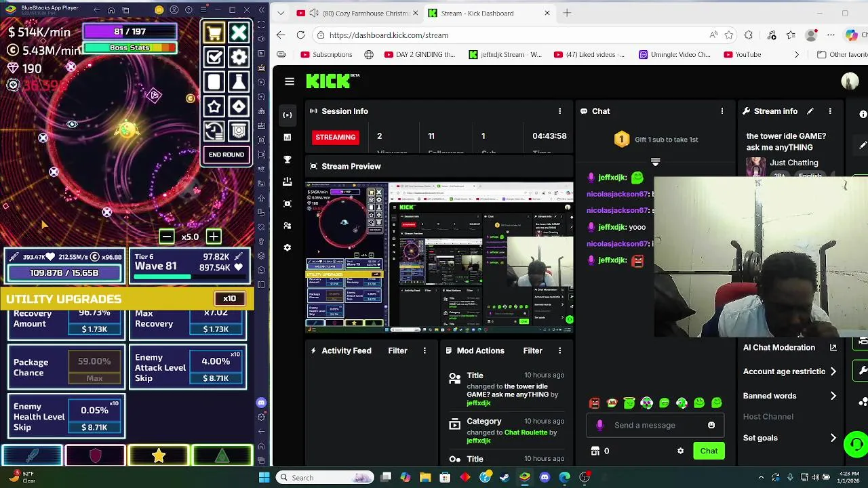
Task: Expand bookmarks overflow chevron
Action: [x=797, y=54]
